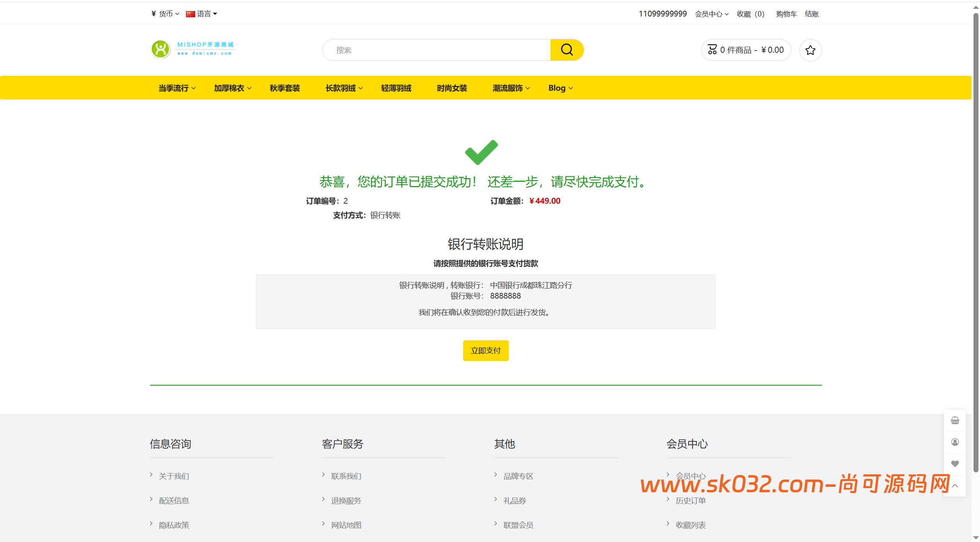Click the 历史订单 link in footer

pos(691,500)
